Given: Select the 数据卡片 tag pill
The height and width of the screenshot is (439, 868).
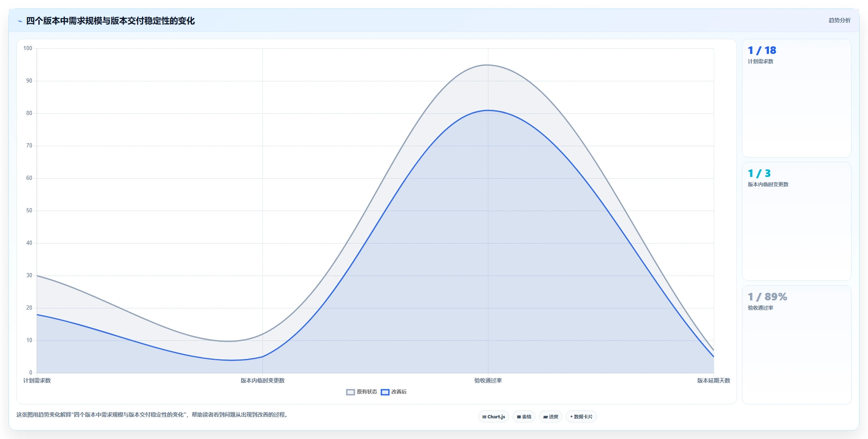Looking at the screenshot, I should pos(581,417).
